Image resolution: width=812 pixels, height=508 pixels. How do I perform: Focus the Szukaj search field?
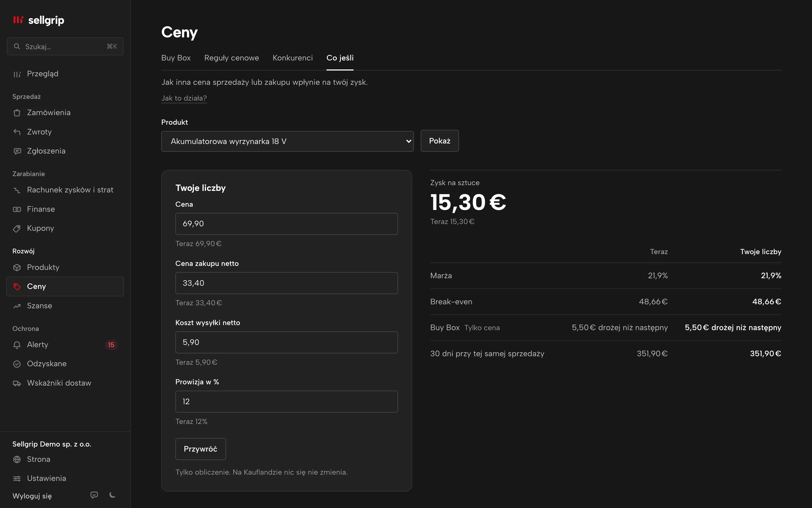pyautogui.click(x=65, y=46)
